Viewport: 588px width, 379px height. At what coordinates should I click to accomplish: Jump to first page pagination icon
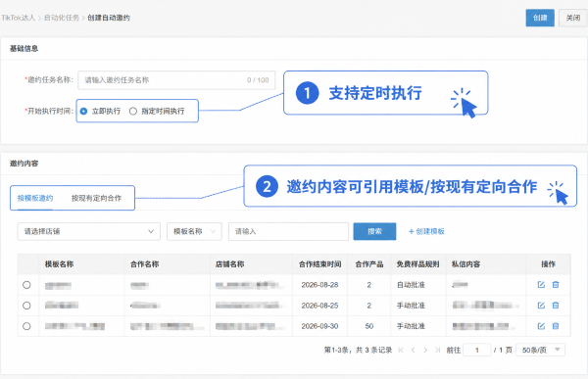[401, 351]
